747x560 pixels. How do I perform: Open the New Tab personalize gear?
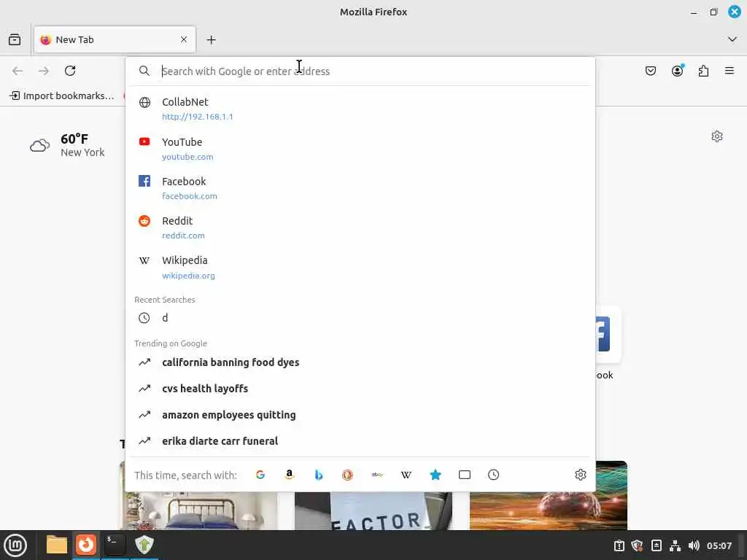point(717,136)
